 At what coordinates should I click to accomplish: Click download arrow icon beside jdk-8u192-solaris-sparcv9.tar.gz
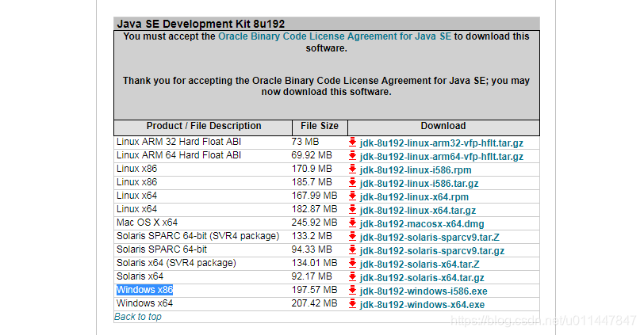(x=352, y=250)
